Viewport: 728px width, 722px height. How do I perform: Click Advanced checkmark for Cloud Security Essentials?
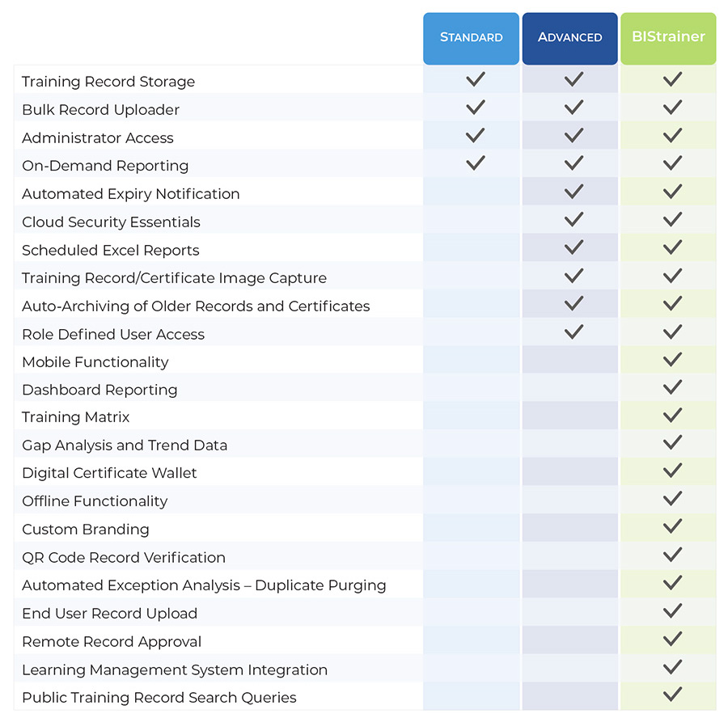tap(574, 219)
